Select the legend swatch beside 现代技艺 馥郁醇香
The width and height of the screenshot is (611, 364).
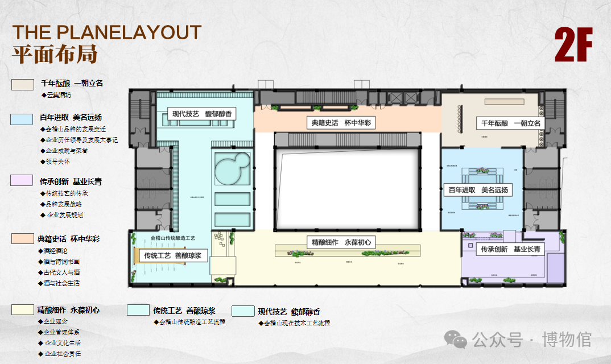pos(243,311)
